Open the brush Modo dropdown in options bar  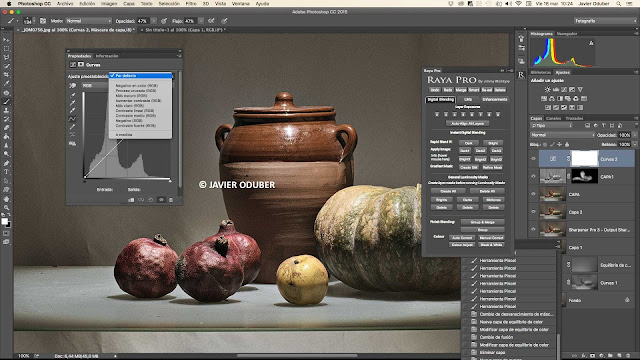(88, 20)
